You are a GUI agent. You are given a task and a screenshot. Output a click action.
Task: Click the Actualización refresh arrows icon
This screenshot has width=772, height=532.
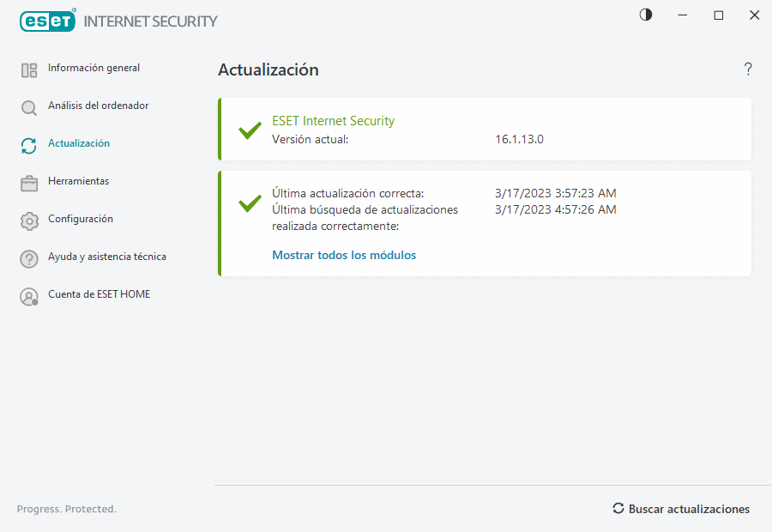[29, 146]
